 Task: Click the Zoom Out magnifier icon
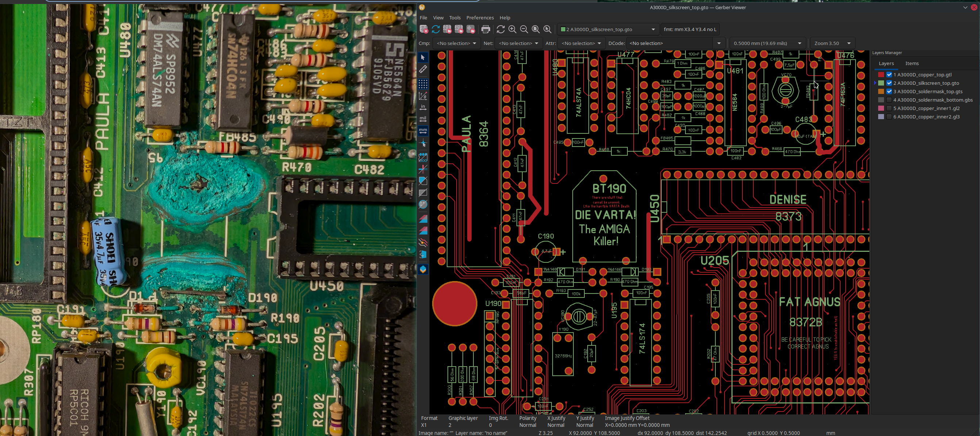(524, 29)
